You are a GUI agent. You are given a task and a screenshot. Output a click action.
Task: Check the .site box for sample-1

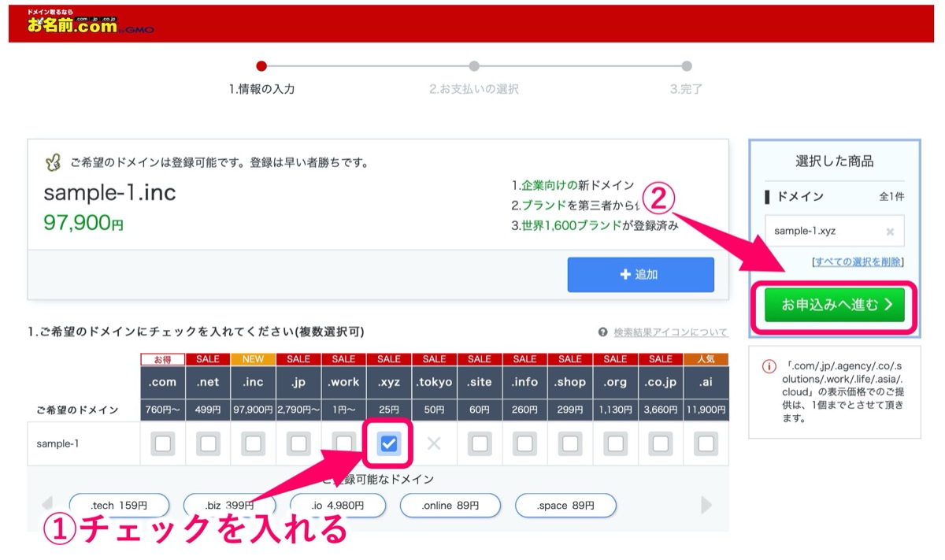pos(480,444)
